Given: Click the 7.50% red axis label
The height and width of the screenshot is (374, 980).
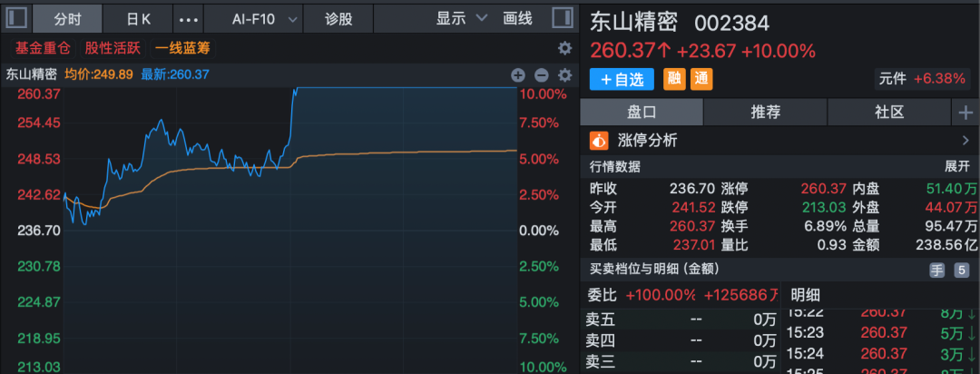Looking at the screenshot, I should pyautogui.click(x=540, y=123).
